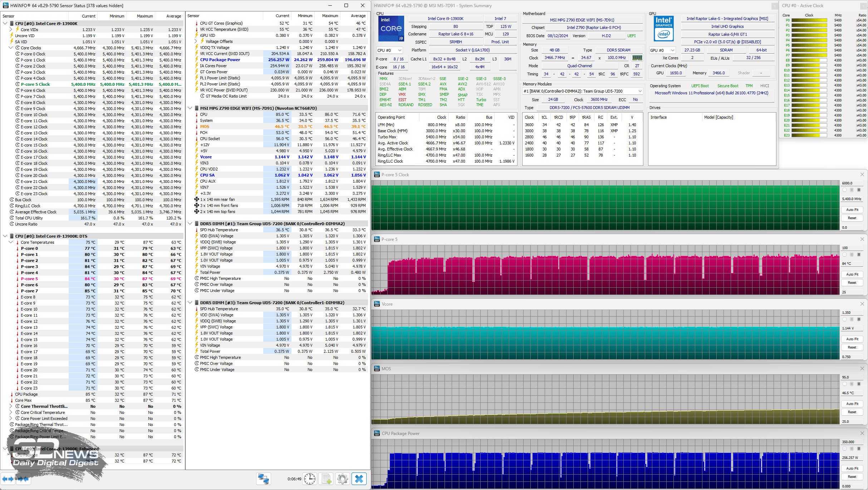The width and height of the screenshot is (868, 490).
Task: Click the collapse columns arrows icon
Action: coord(23,479)
